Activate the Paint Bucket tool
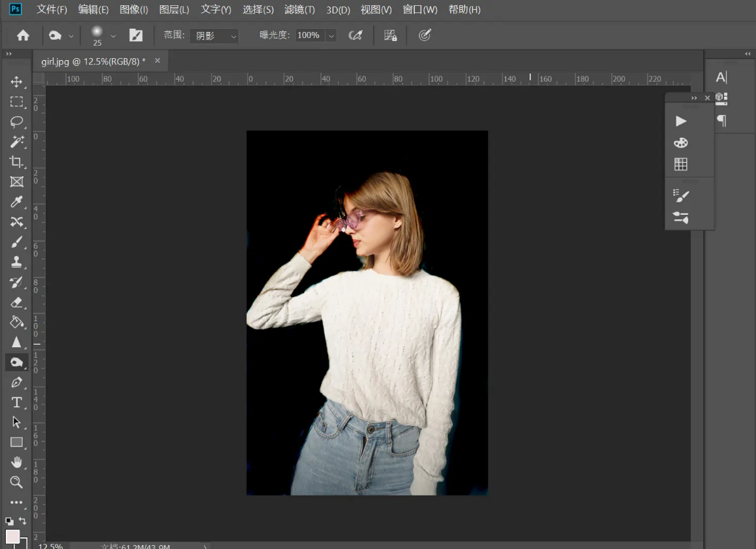This screenshot has height=549, width=756. point(16,322)
